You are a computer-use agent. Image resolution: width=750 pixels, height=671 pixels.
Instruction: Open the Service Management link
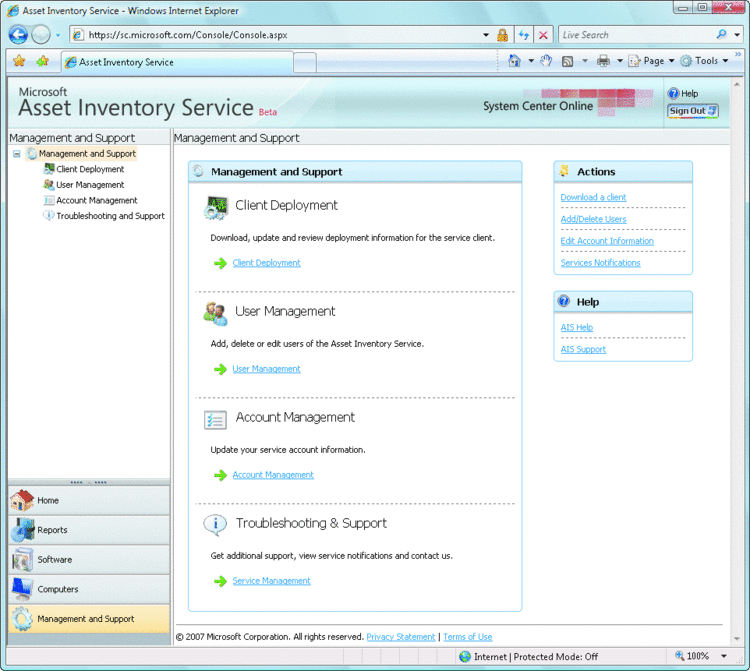click(x=271, y=581)
